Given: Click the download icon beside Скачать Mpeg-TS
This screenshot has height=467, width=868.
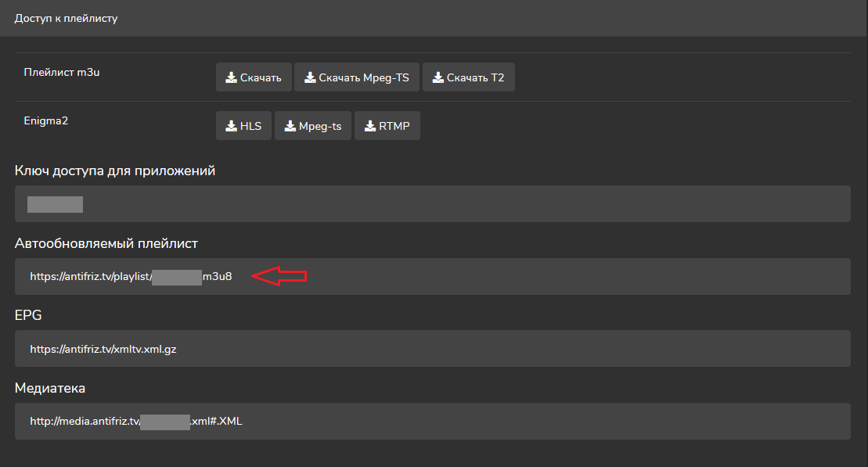Looking at the screenshot, I should pyautogui.click(x=310, y=77).
